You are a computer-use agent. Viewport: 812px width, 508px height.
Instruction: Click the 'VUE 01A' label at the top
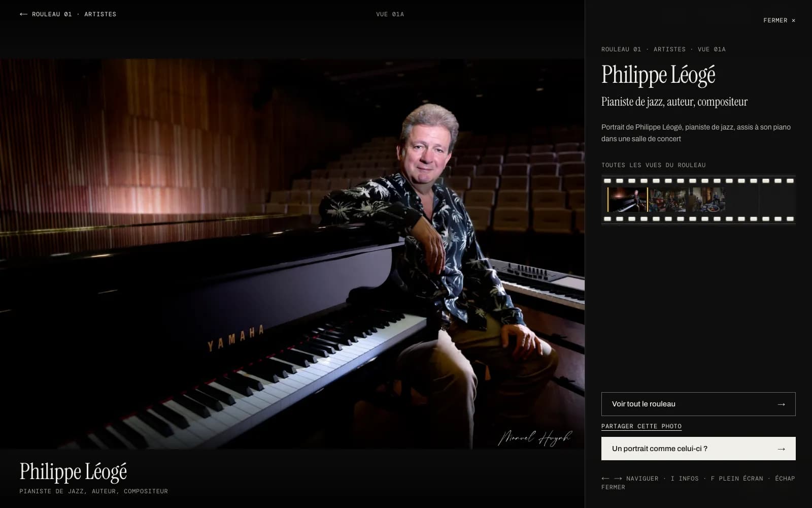coord(390,14)
